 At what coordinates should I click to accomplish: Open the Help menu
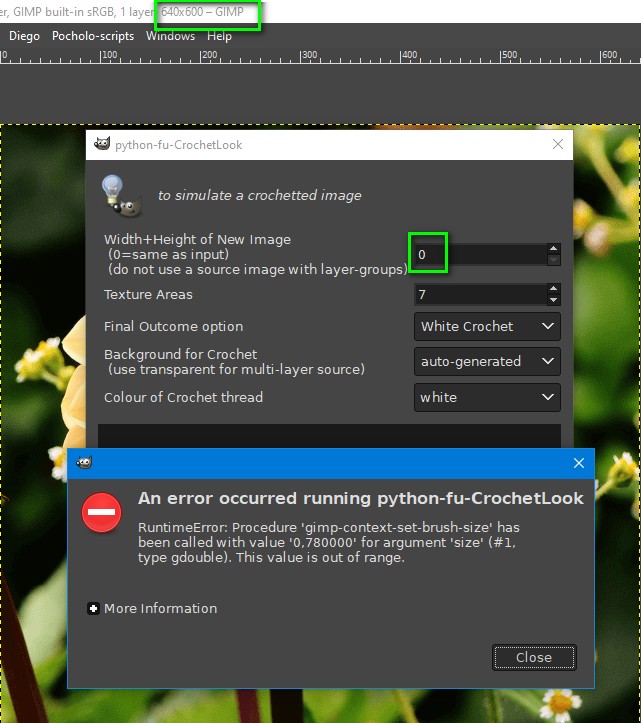[219, 36]
